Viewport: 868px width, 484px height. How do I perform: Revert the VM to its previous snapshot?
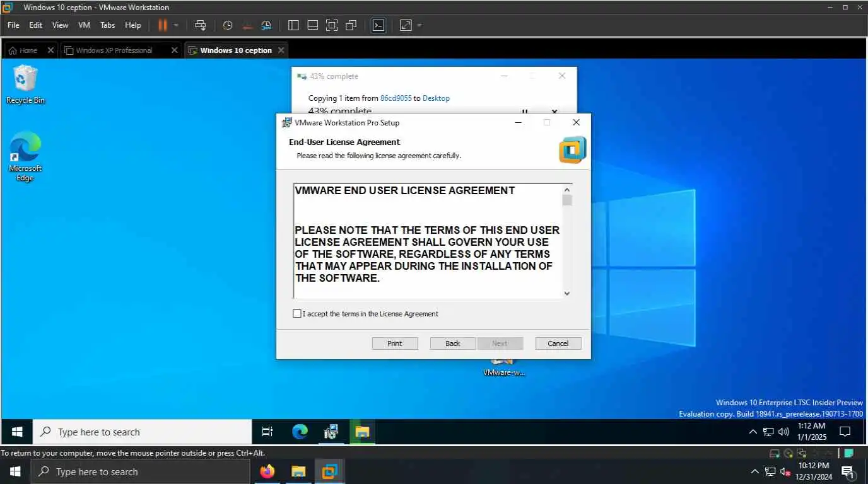tap(247, 25)
